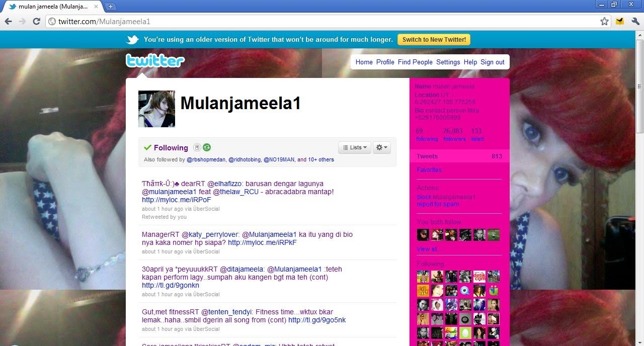Click Switch to New Twitter! button

pyautogui.click(x=434, y=40)
